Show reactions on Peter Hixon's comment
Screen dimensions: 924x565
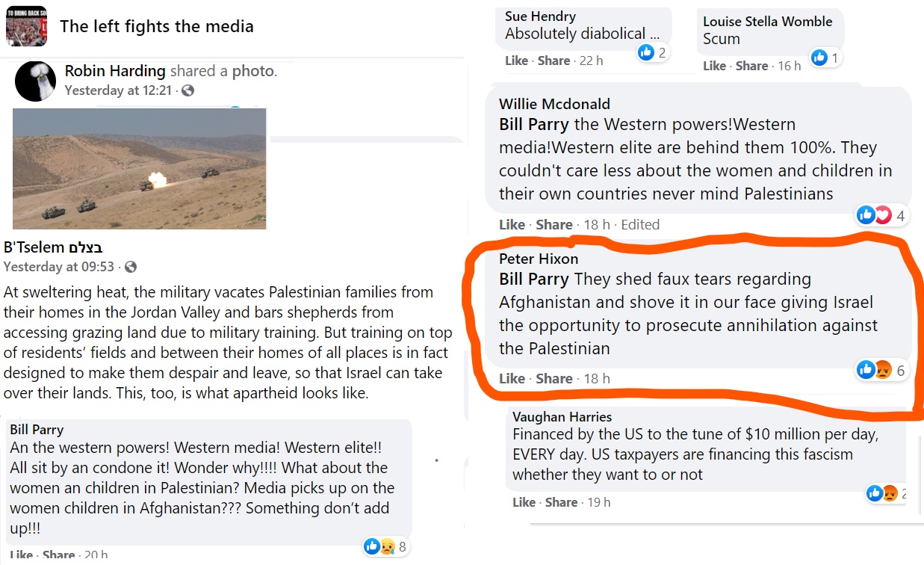click(881, 370)
